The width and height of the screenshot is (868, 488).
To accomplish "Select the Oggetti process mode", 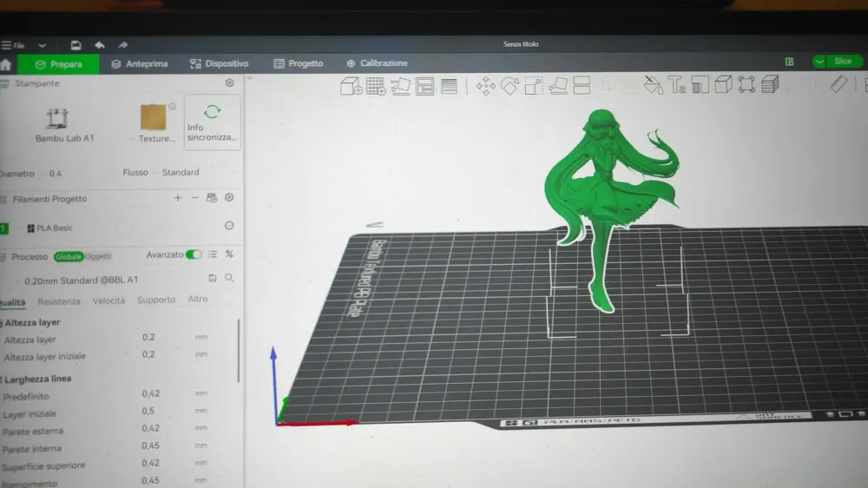I will pyautogui.click(x=98, y=256).
